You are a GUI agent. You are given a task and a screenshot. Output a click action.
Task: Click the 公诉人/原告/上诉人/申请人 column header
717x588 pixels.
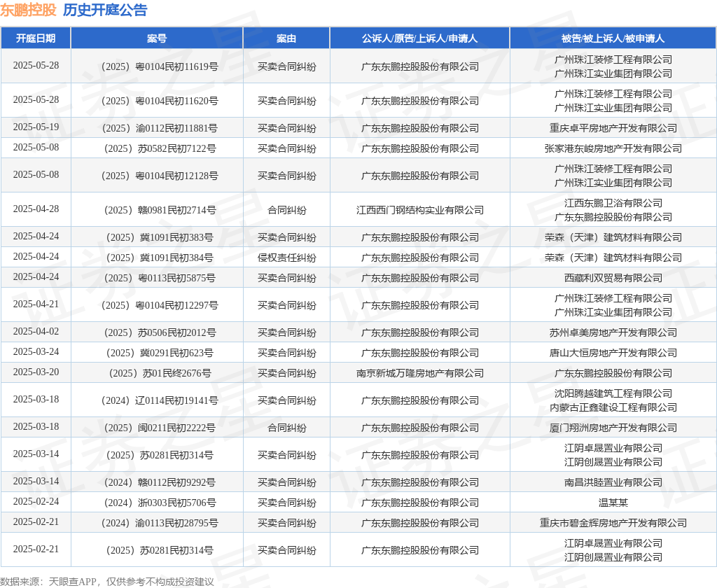click(x=420, y=38)
